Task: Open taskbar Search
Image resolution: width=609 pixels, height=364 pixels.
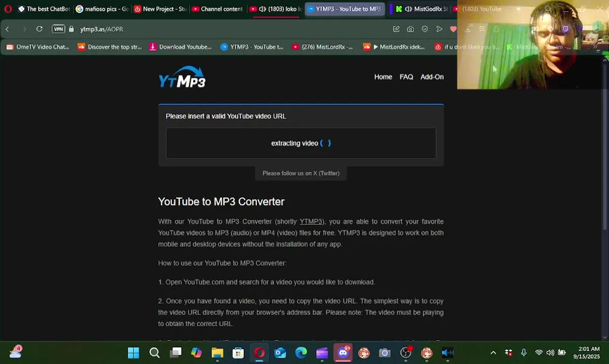Action: point(155,353)
